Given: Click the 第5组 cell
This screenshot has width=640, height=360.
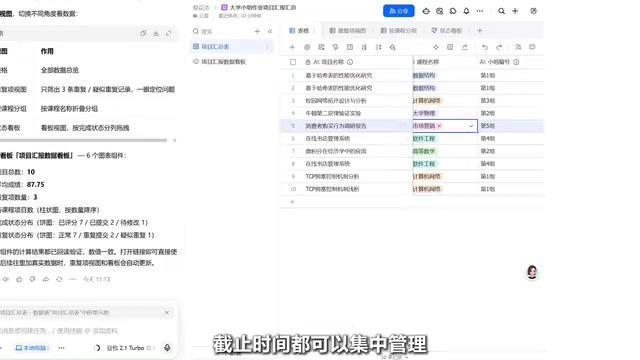Looking at the screenshot, I should pyautogui.click(x=487, y=126).
